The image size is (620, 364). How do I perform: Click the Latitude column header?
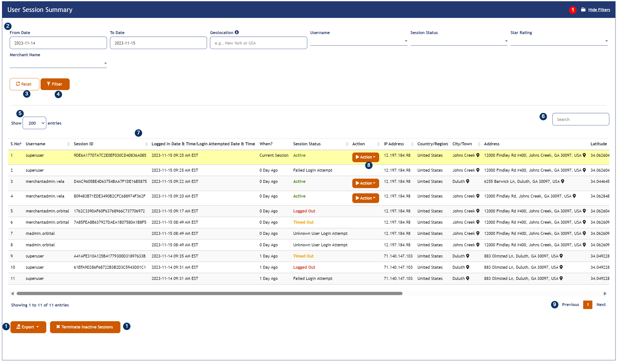pyautogui.click(x=599, y=144)
